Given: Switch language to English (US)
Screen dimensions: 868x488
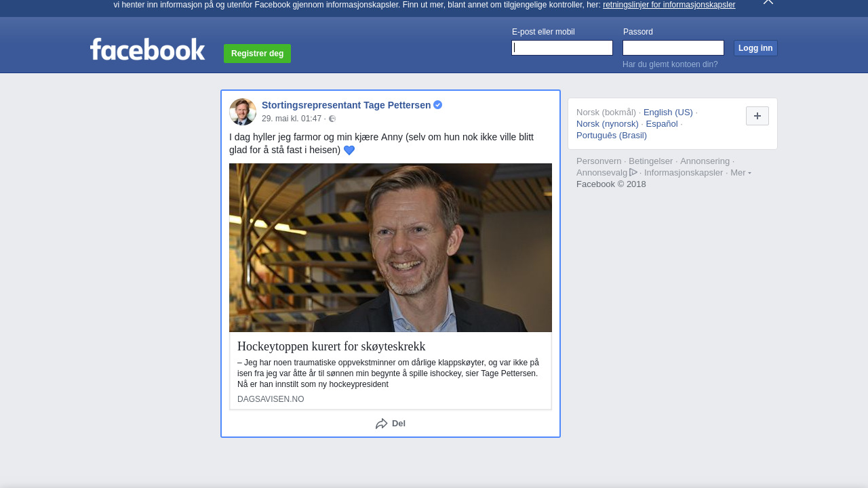Looking at the screenshot, I should (x=668, y=113).
